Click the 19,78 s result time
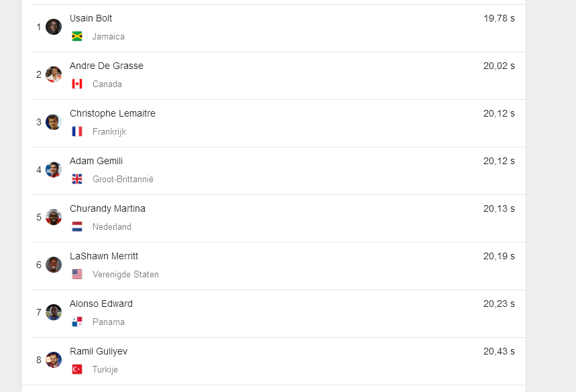Screen dimensions: 576x392 (x=500, y=18)
